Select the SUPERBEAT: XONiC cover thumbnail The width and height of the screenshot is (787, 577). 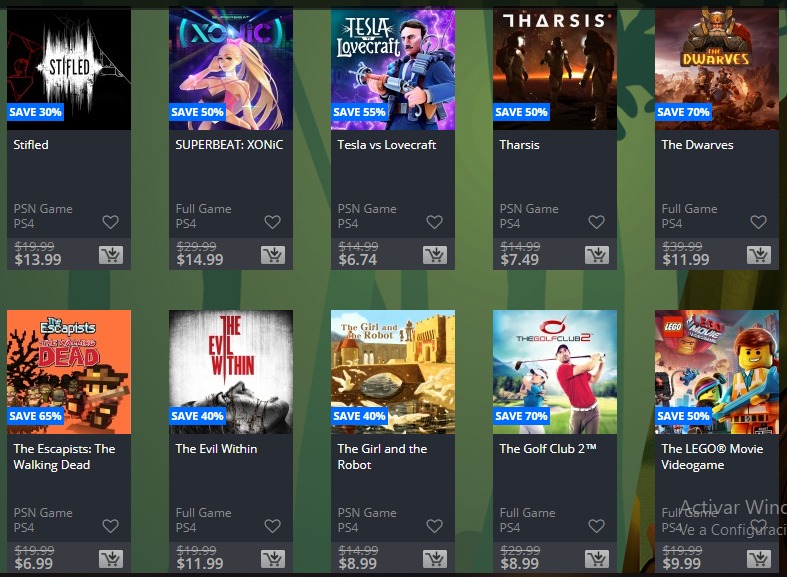pos(231,68)
